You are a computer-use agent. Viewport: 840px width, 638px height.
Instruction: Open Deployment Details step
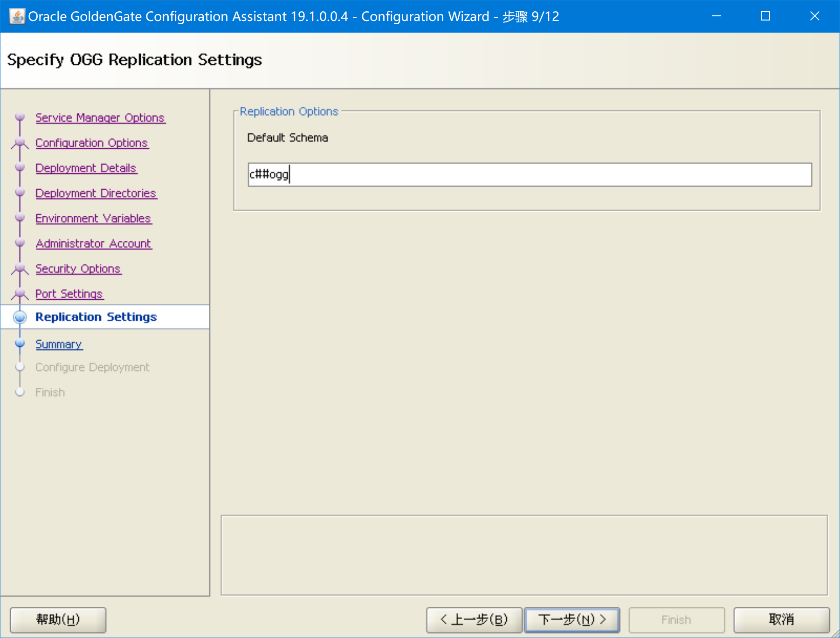86,168
